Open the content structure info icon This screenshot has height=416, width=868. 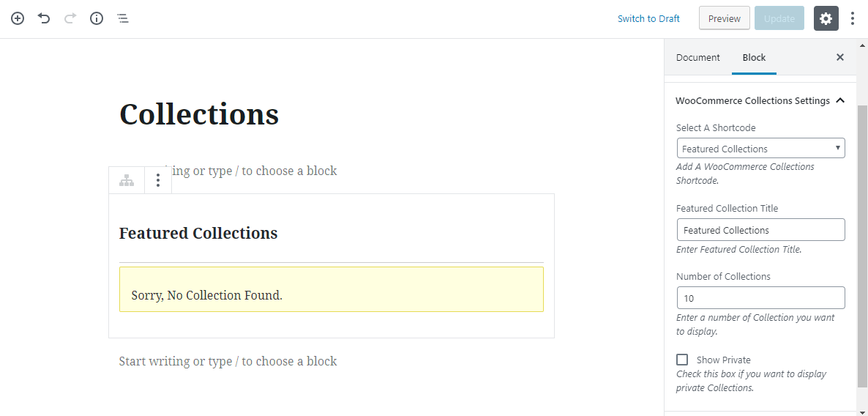(97, 18)
